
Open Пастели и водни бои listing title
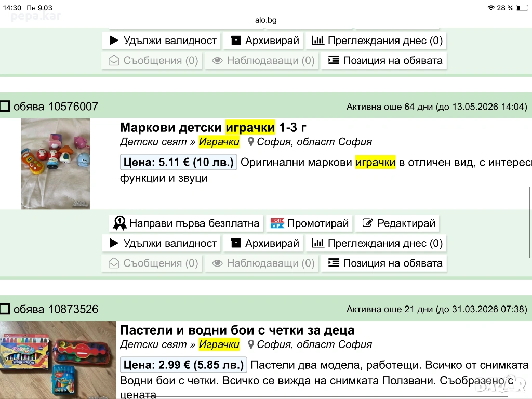click(237, 330)
